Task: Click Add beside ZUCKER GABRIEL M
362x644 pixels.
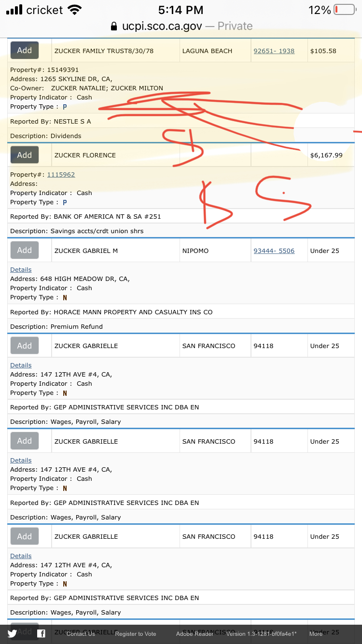Action: point(25,250)
